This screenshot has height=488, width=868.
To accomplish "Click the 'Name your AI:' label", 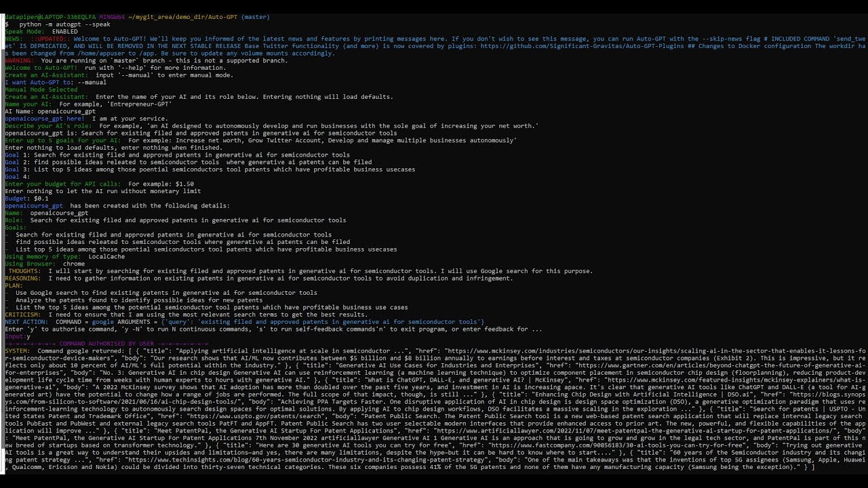I will [x=28, y=104].
